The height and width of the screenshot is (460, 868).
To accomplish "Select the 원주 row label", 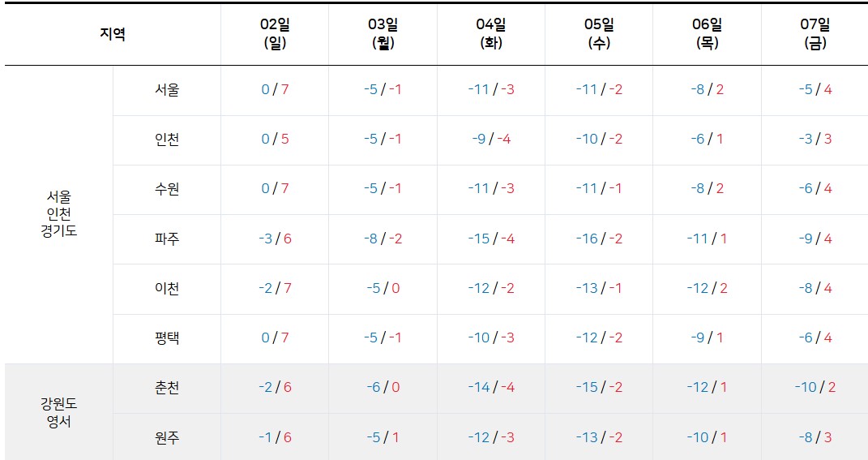I will pos(167,438).
